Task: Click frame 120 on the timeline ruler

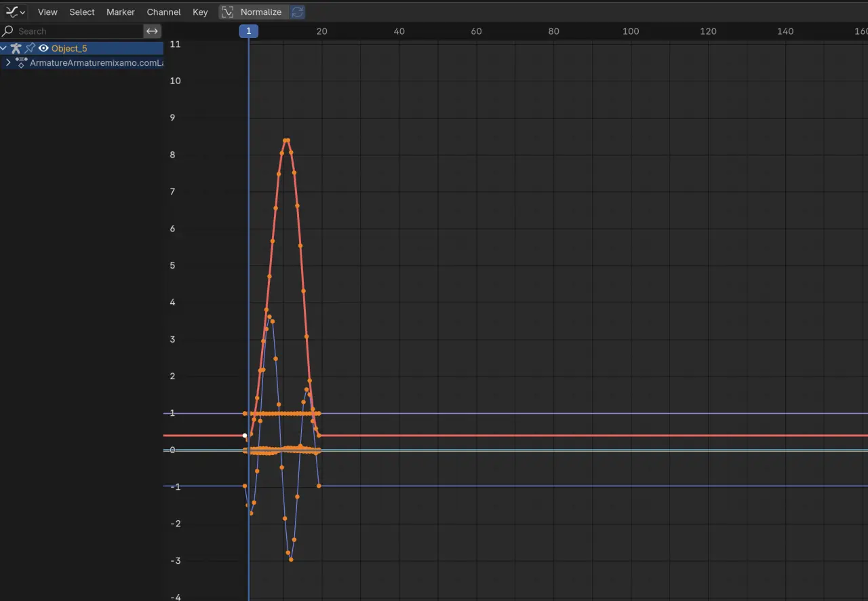Action: [x=709, y=31]
